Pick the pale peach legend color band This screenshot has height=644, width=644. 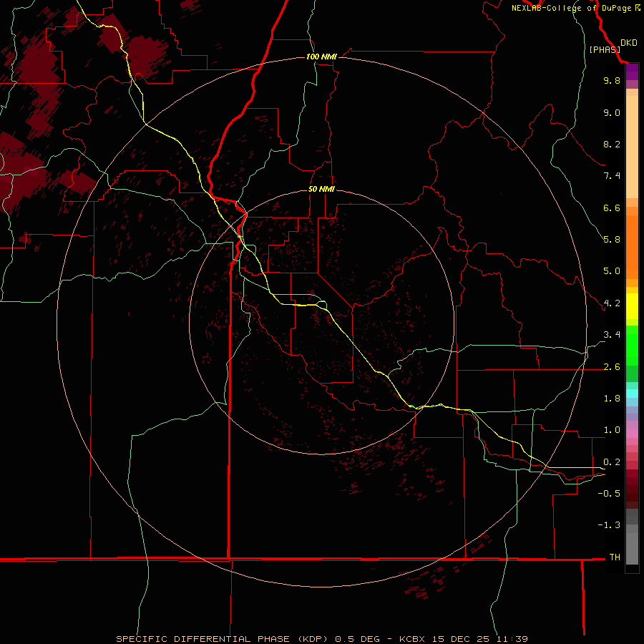(x=632, y=147)
